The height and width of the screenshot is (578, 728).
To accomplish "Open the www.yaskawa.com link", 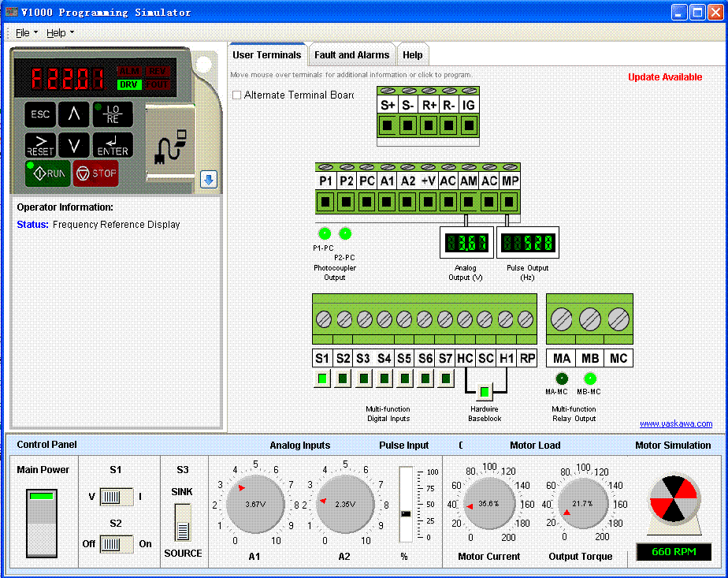I will point(675,424).
